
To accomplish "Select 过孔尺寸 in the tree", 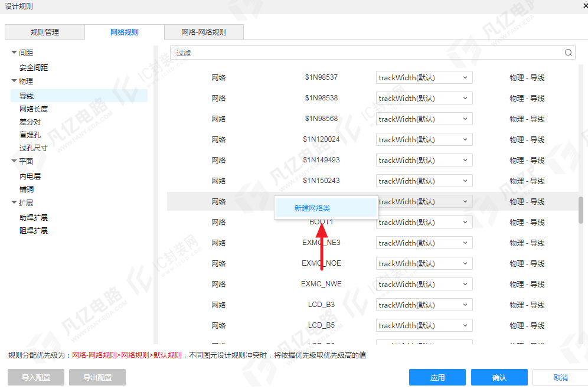I will (34, 148).
